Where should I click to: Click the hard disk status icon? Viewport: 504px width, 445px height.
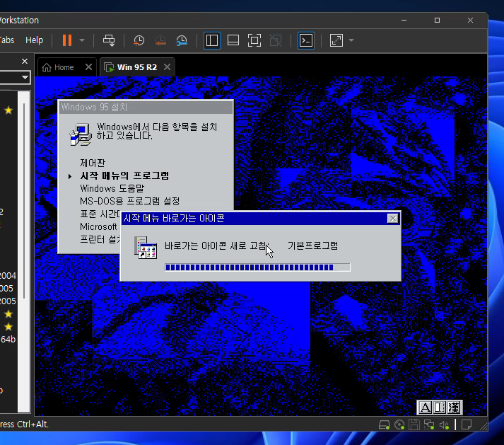coord(384,424)
